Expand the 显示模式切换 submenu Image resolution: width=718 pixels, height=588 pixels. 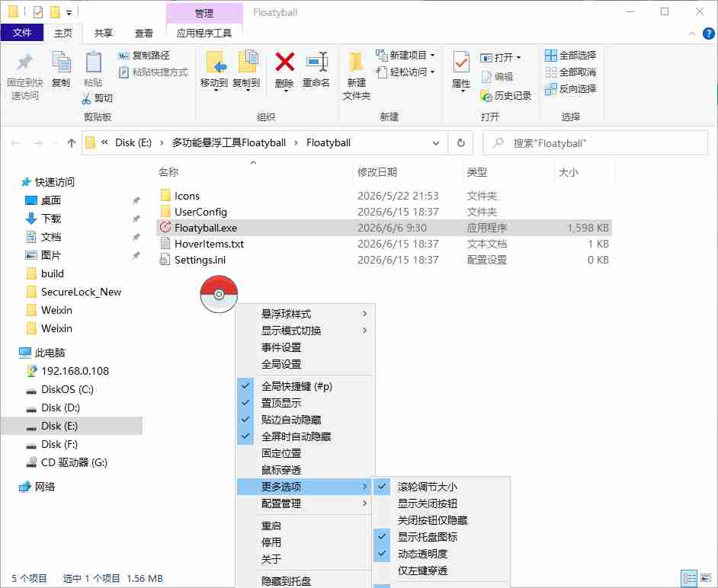coord(305,331)
